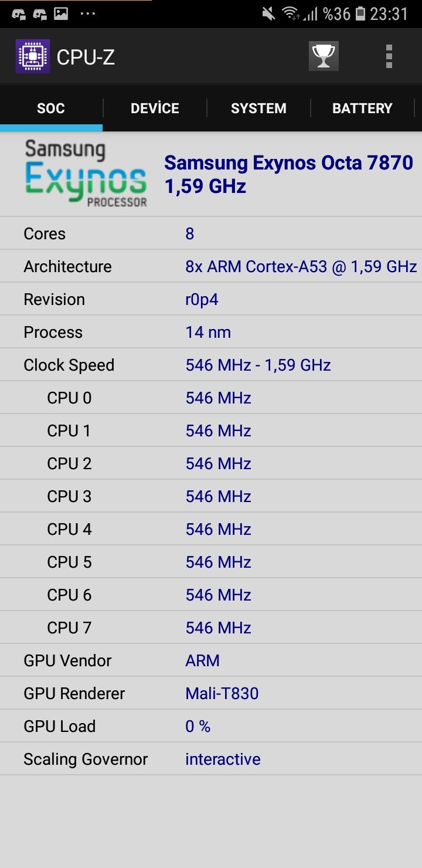This screenshot has height=868, width=422.
Task: Tap the Samsung Exynos processor logo
Action: 86,174
